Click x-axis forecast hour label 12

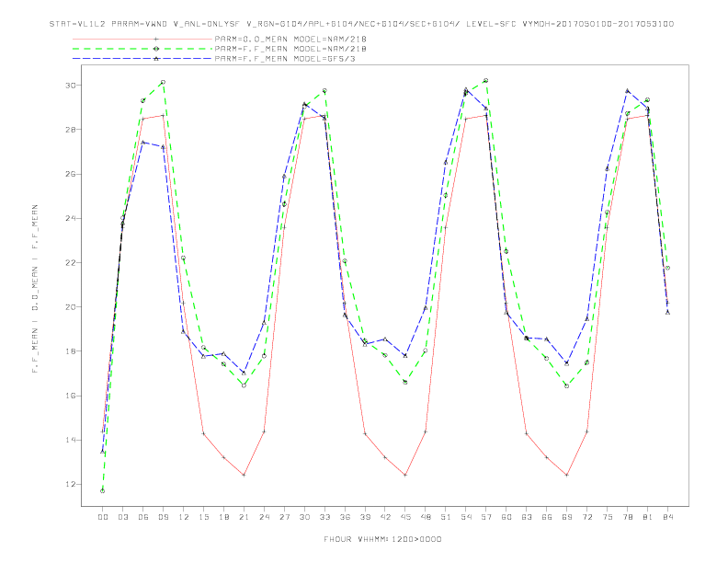pyautogui.click(x=184, y=517)
